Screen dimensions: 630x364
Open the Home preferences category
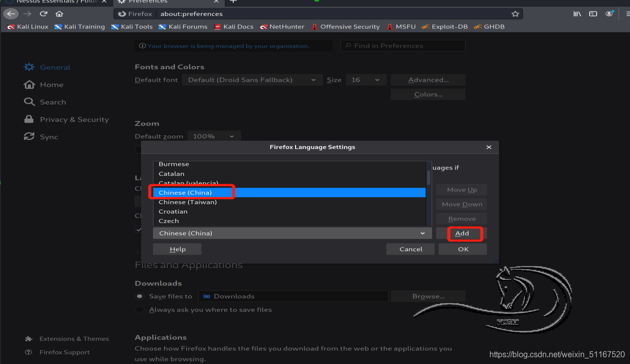coord(44,85)
